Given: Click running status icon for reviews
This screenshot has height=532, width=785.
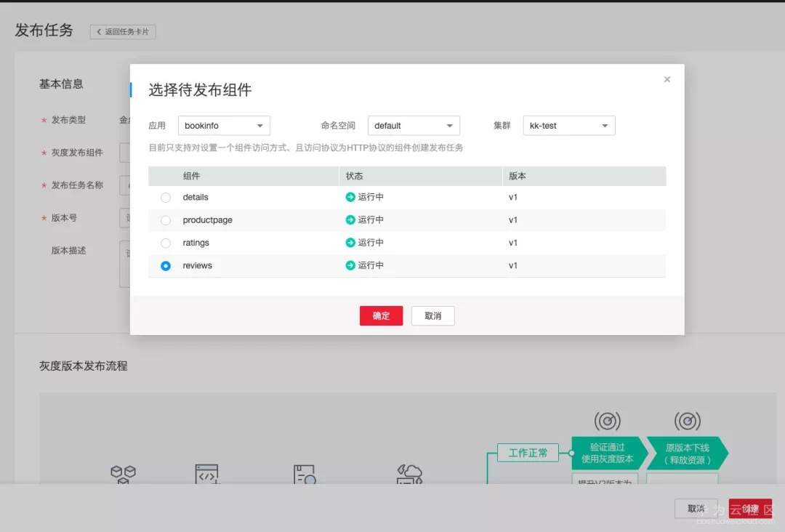Looking at the screenshot, I should pos(350,265).
